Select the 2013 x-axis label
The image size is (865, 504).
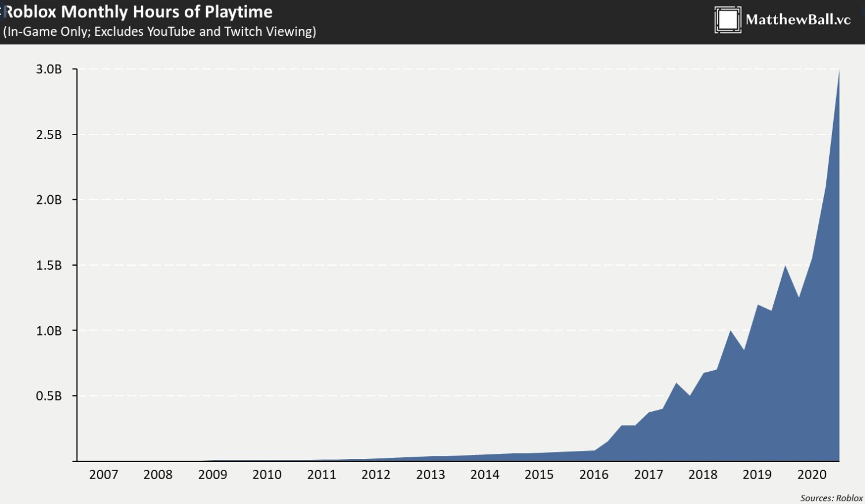click(431, 475)
